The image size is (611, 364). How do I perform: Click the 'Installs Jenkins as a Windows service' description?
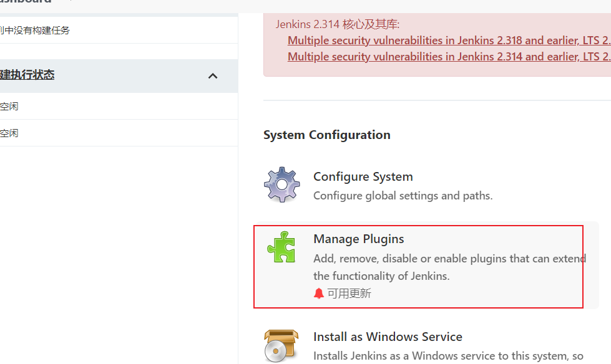[448, 356]
